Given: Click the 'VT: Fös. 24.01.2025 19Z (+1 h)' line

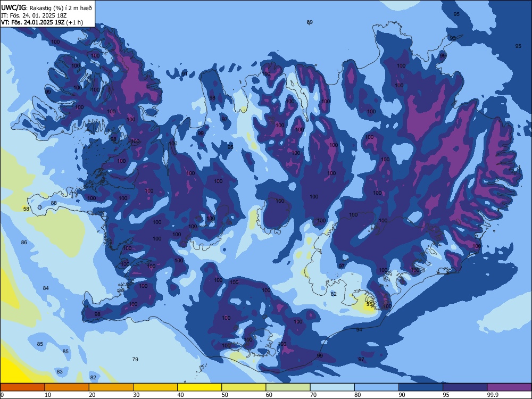Looking at the screenshot, I should 42,22.
